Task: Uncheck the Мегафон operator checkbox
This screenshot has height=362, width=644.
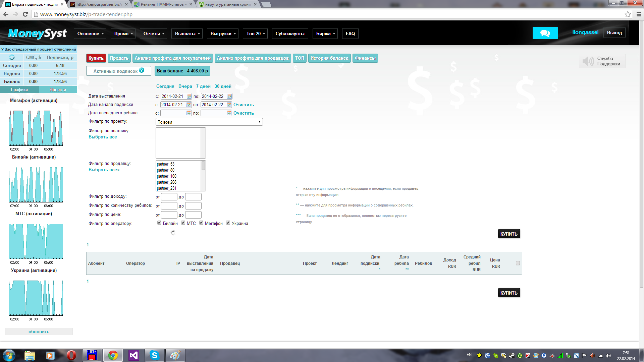Action: coord(201,223)
